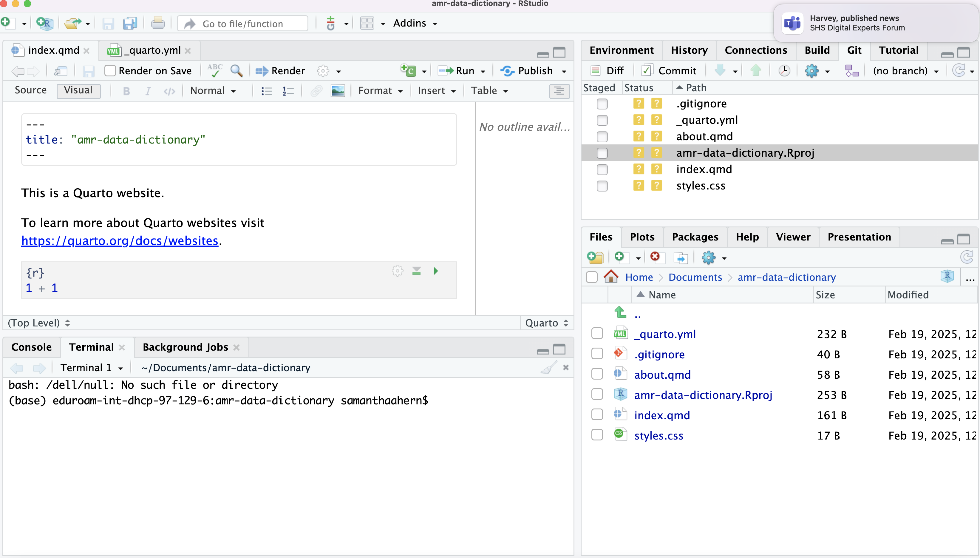Click the clear terminal broom icon
Screen dimensions: 980x558
549,368
